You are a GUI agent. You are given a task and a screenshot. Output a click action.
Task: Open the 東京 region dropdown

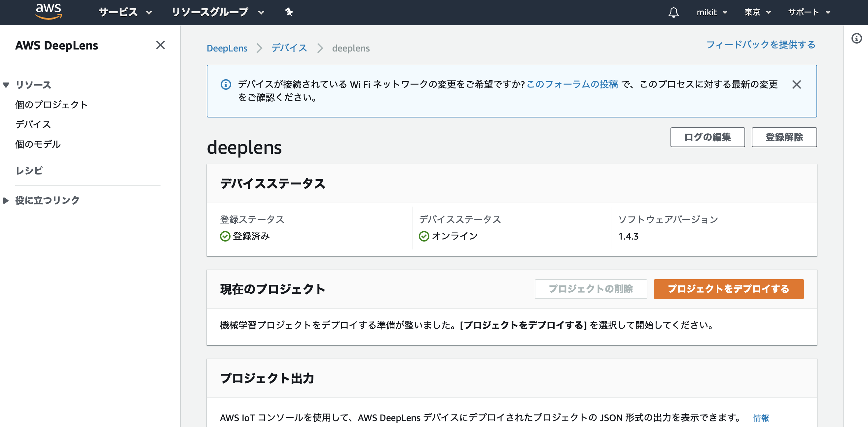(x=757, y=13)
